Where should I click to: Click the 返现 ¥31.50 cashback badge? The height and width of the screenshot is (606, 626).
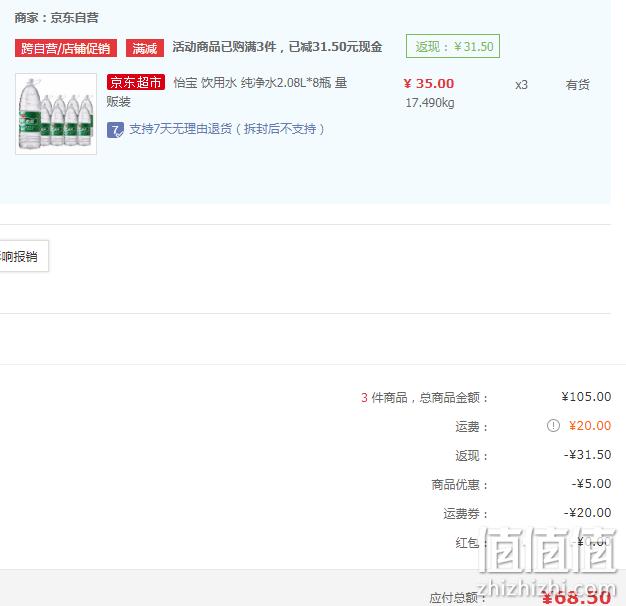453,46
